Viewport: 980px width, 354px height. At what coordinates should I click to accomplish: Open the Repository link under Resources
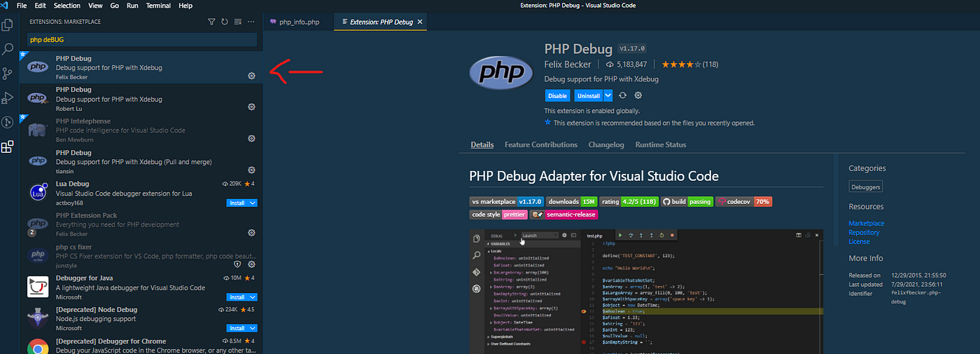[864, 232]
